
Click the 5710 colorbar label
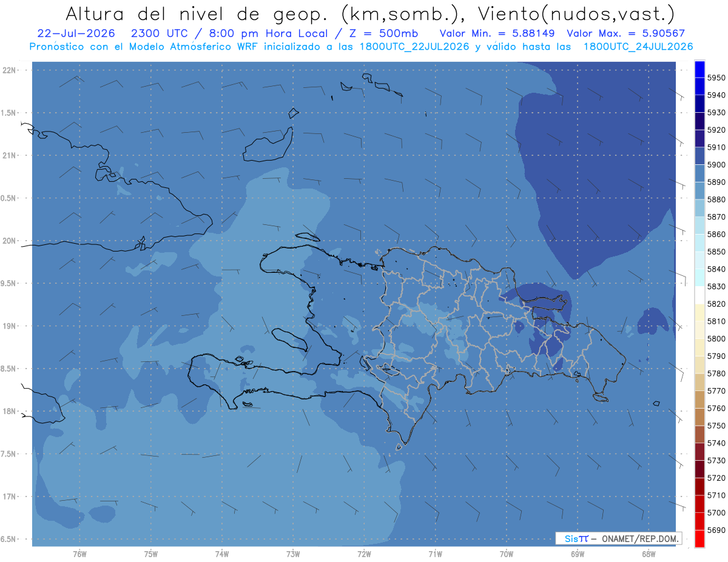[x=716, y=495]
